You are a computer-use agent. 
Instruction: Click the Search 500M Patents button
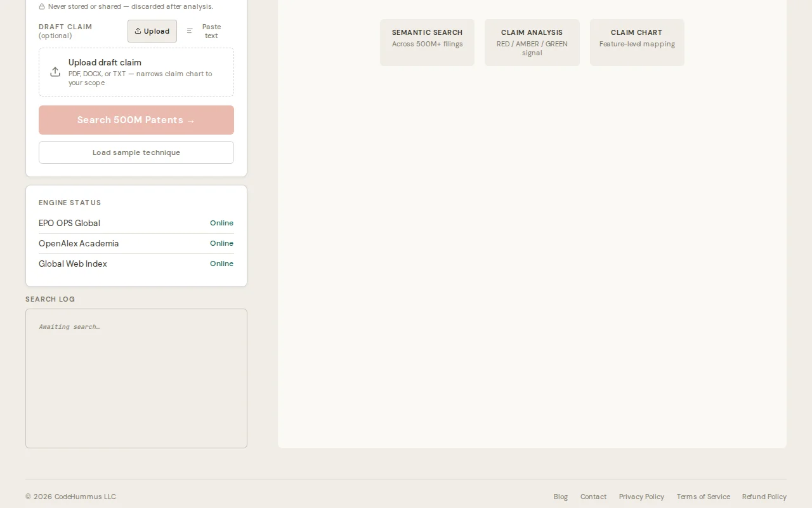[136, 120]
